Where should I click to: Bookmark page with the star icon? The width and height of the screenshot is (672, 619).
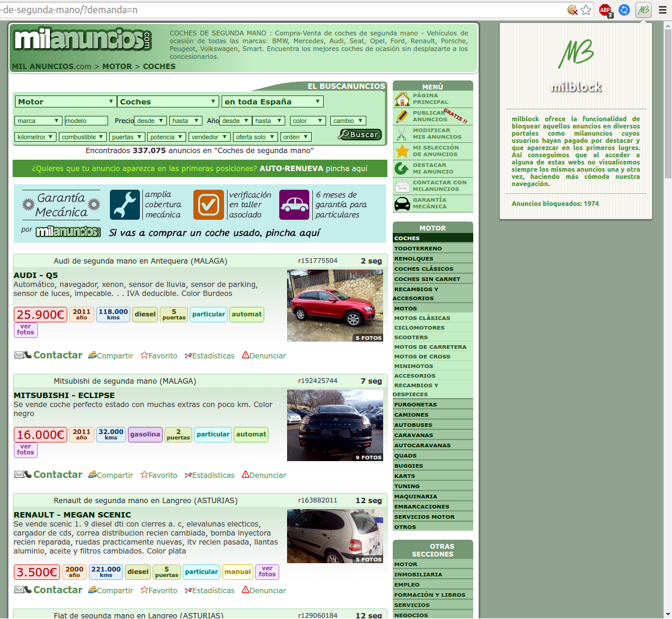point(586,10)
